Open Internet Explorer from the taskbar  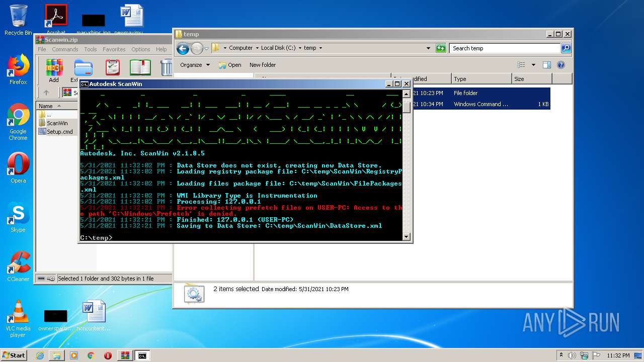point(40,355)
